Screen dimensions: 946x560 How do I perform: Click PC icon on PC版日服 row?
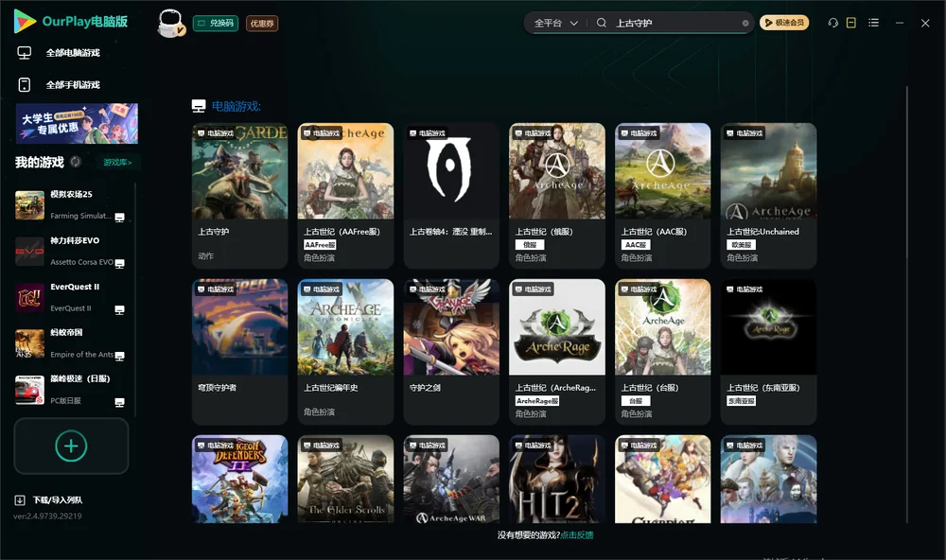tap(119, 403)
